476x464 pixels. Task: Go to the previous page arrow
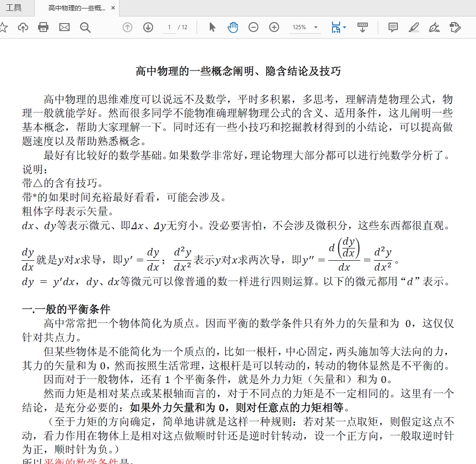(x=127, y=27)
